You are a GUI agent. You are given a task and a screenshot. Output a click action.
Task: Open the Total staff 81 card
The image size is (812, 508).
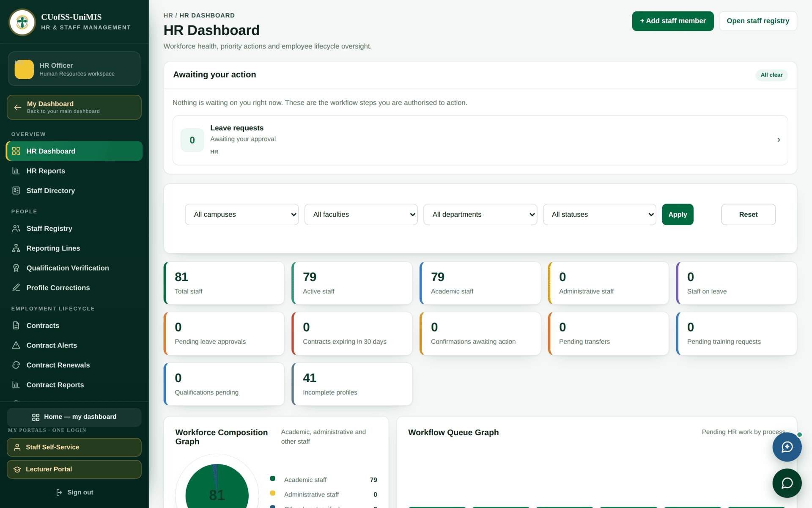coord(224,283)
